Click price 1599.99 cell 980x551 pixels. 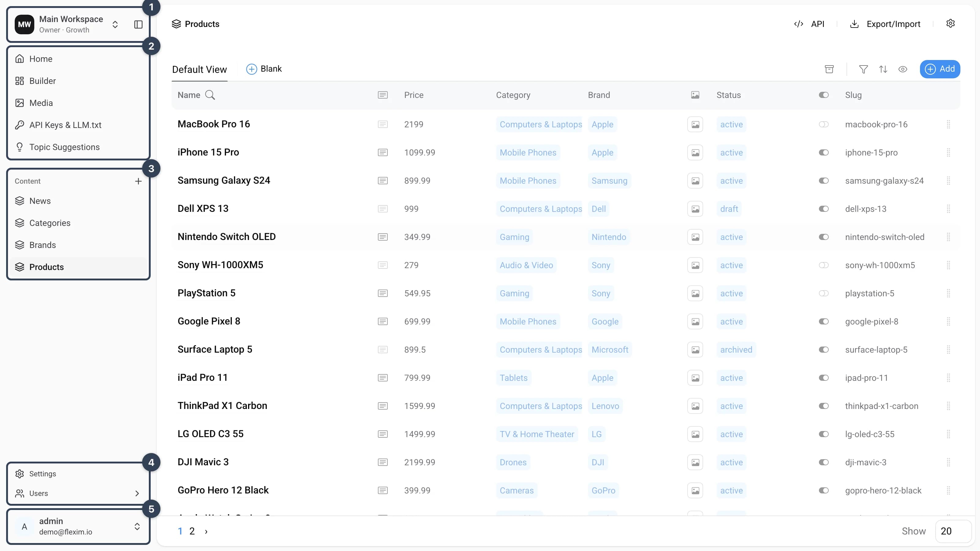pyautogui.click(x=420, y=406)
